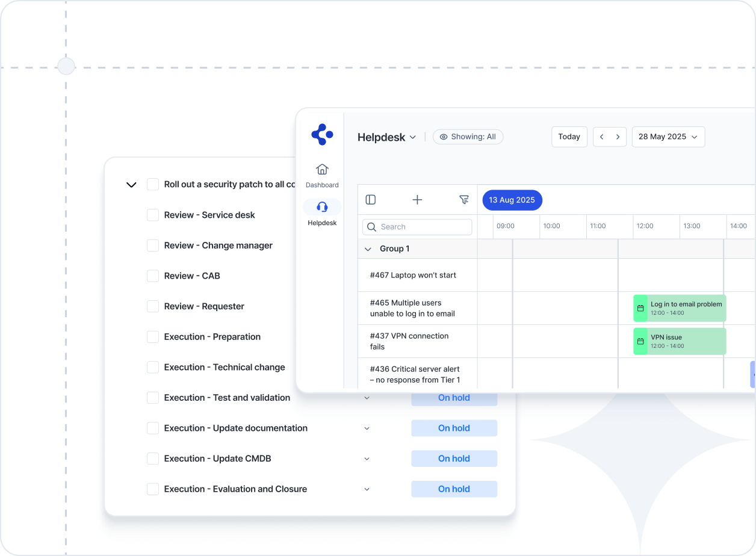
Task: Click the plus add icon
Action: (x=417, y=200)
